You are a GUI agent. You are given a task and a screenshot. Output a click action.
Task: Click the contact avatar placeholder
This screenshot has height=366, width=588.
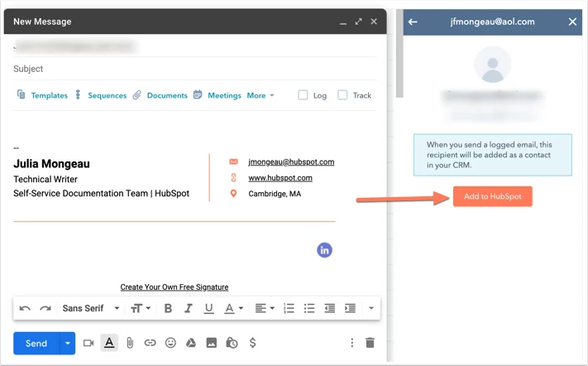coord(492,65)
